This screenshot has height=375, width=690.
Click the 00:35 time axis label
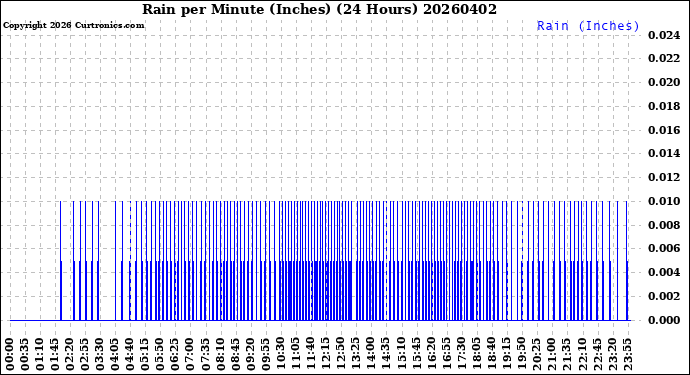(x=25, y=354)
